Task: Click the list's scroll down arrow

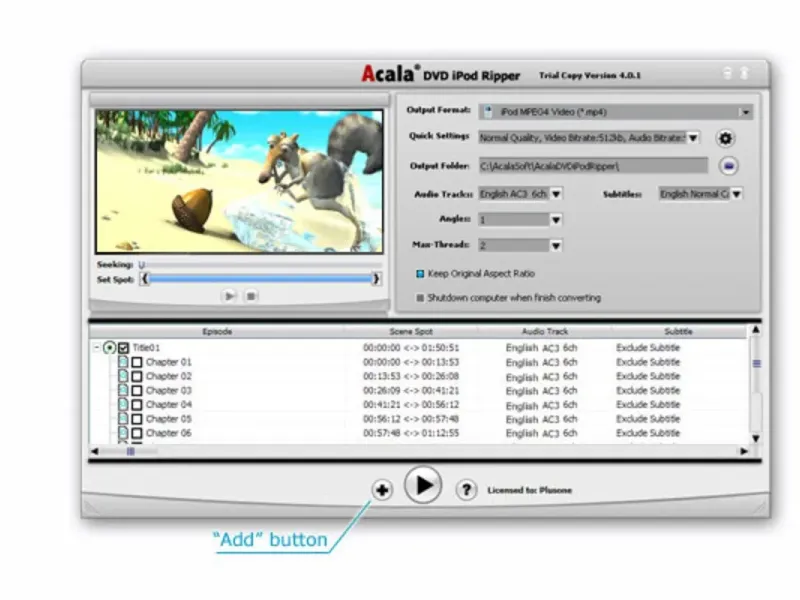Action: pos(756,438)
